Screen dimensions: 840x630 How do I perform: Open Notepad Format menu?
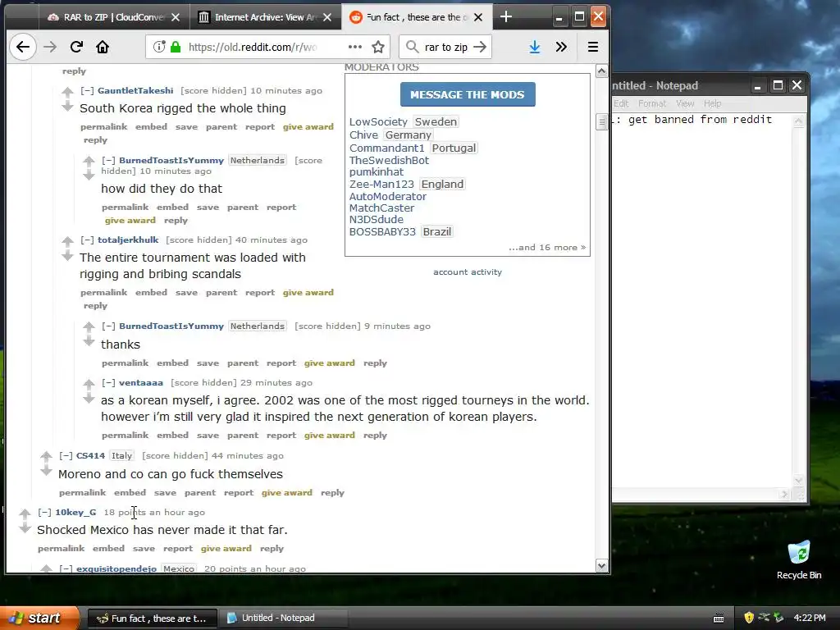(x=652, y=103)
